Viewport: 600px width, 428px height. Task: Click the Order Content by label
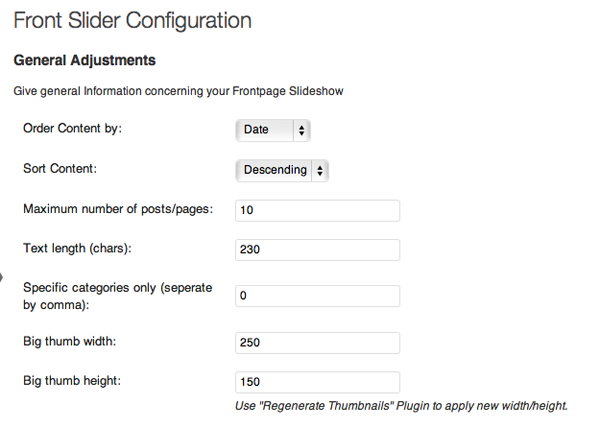pos(72,129)
